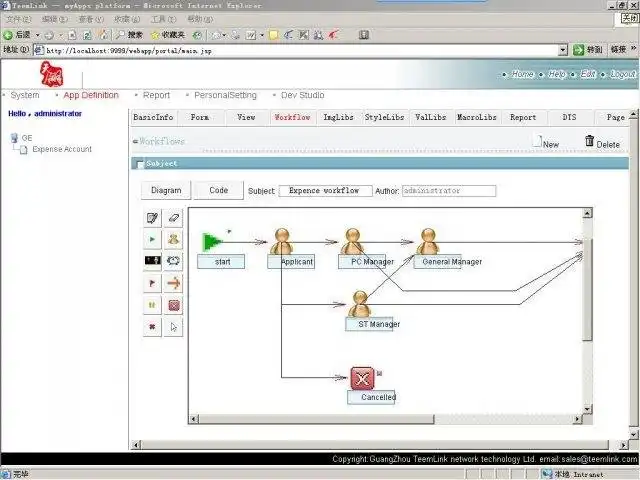Select the eraser tool in palette
This screenshot has width=640, height=480.
tap(173, 218)
